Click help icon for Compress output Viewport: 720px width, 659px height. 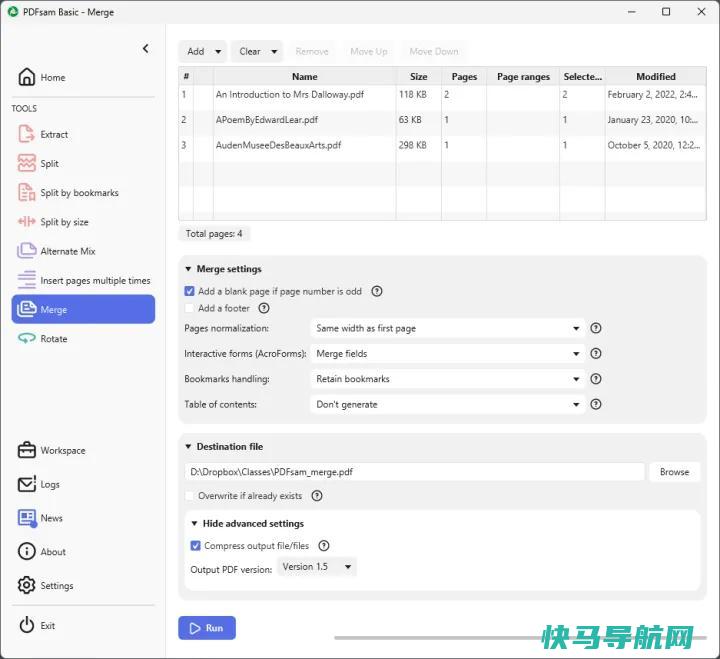pos(324,546)
